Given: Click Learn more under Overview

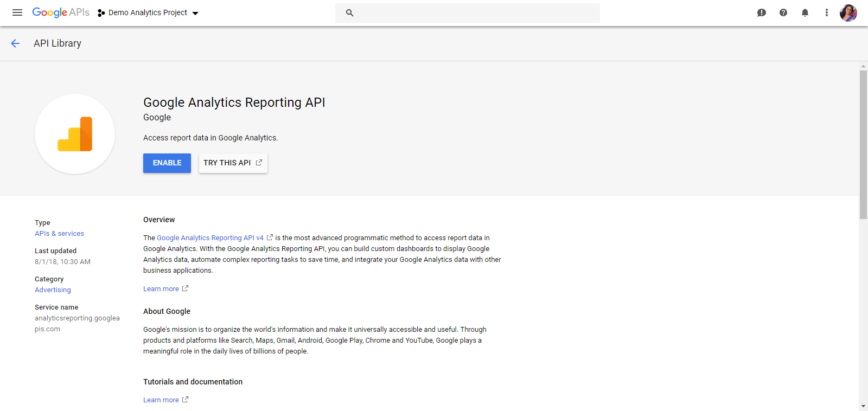Looking at the screenshot, I should [161, 289].
